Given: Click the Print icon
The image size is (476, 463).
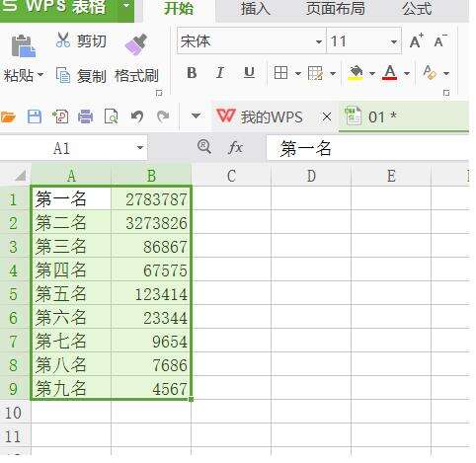Looking at the screenshot, I should click(86, 116).
